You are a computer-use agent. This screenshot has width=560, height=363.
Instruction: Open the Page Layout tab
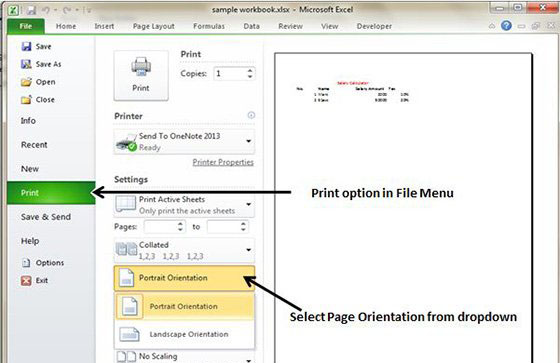click(154, 26)
